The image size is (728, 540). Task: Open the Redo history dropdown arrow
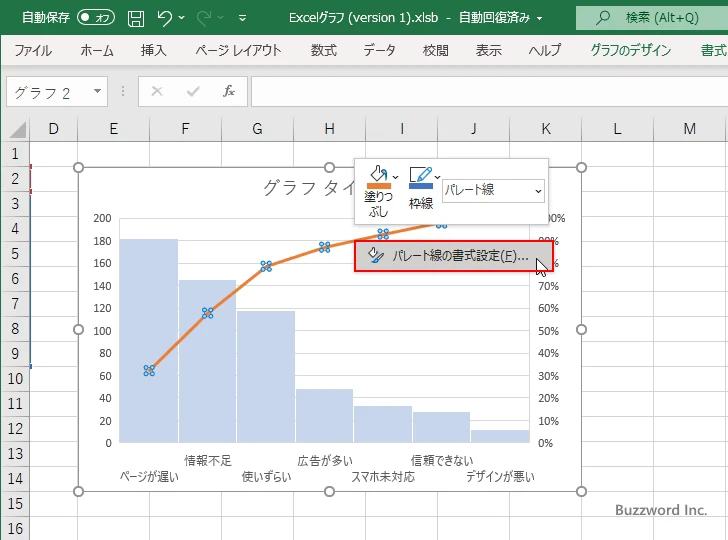tap(221, 18)
